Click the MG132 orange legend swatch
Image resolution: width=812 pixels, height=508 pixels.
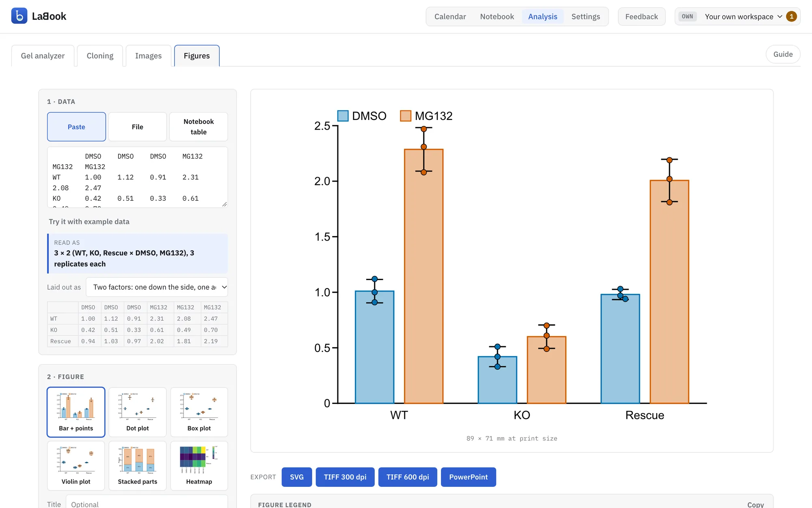[x=406, y=116]
